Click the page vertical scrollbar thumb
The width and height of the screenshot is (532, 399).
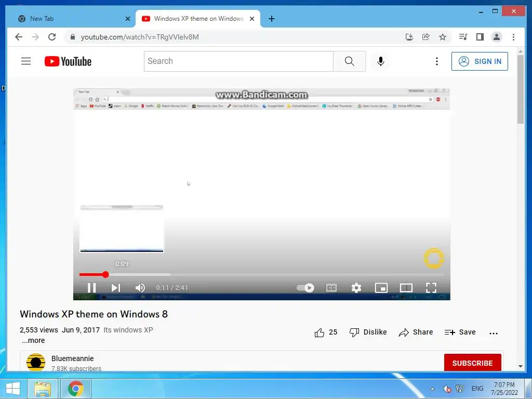[x=521, y=89]
